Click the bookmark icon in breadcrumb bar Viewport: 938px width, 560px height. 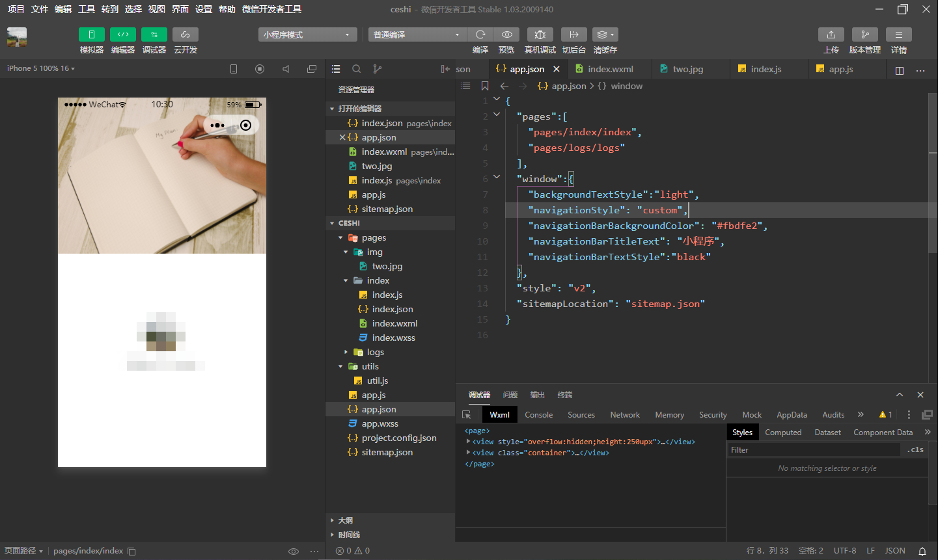[485, 86]
